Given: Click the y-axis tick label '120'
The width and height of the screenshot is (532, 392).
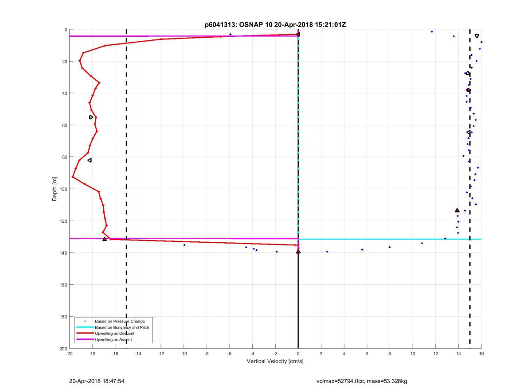Looking at the screenshot, I should pyautogui.click(x=63, y=221).
